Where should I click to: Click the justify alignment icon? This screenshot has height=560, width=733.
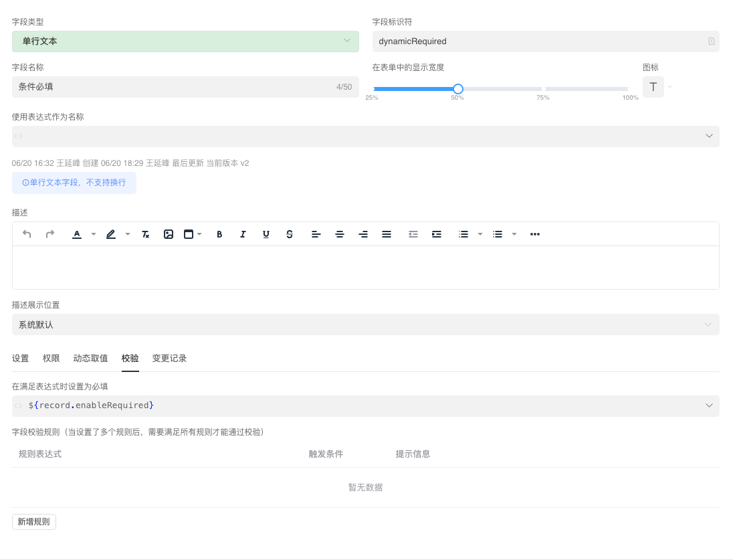(x=387, y=234)
